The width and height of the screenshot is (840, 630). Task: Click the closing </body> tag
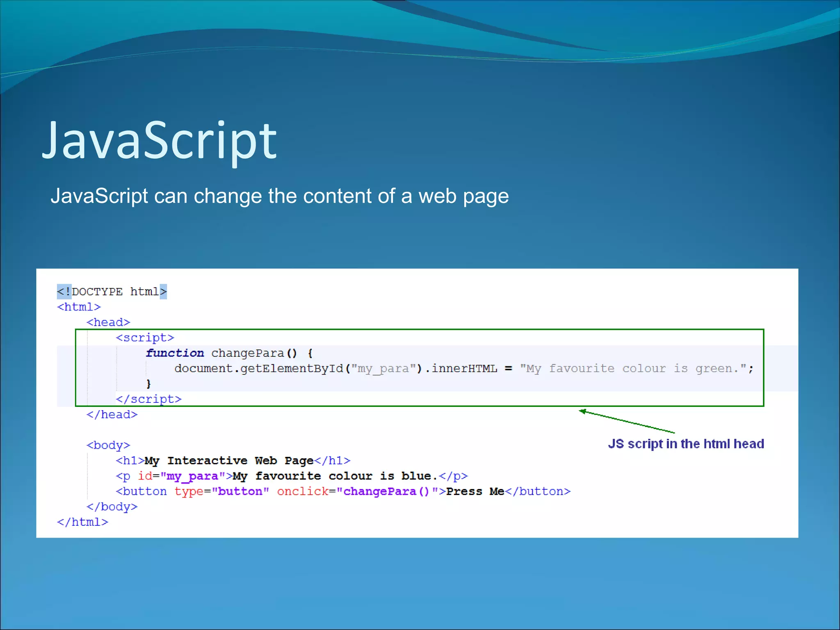pyautogui.click(x=112, y=507)
